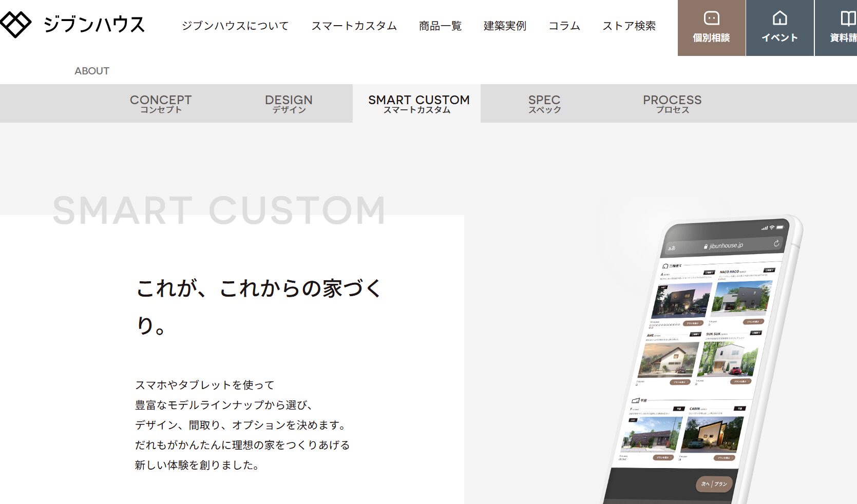
Task: Select コラム in the header menu
Action: (564, 26)
